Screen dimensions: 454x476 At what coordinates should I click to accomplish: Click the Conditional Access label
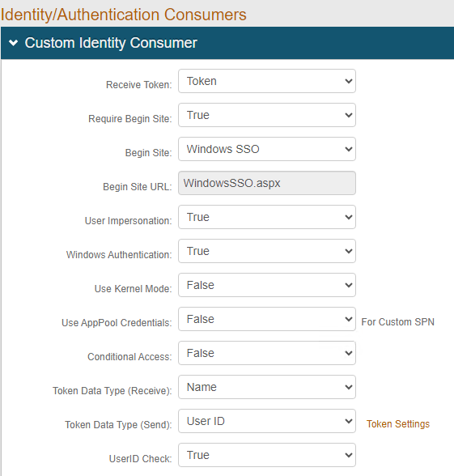(x=129, y=357)
